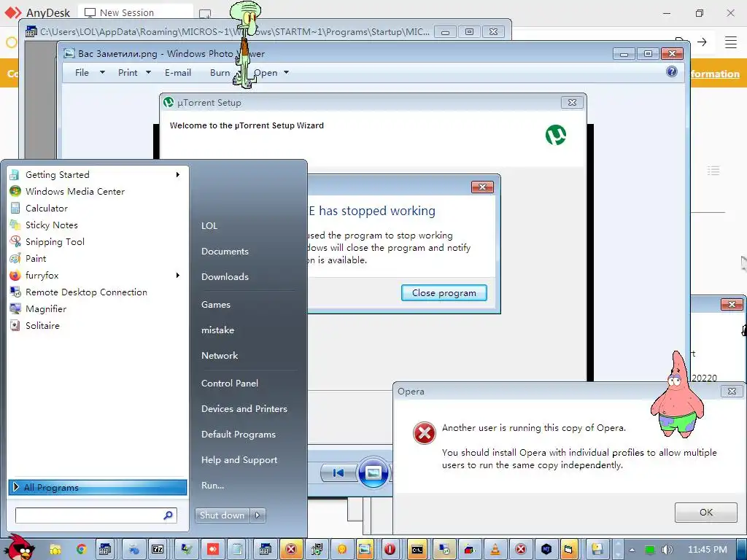Open Games from the Start menu
747x560 pixels.
click(x=216, y=304)
